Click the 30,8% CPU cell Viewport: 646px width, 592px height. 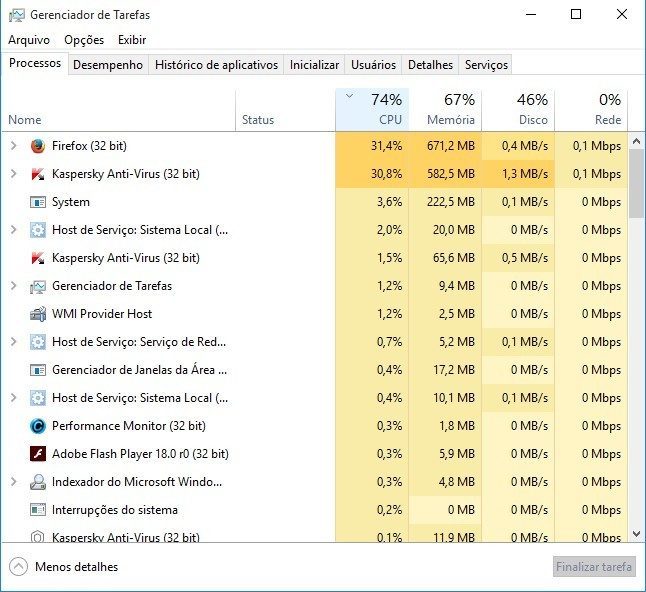coord(372,174)
